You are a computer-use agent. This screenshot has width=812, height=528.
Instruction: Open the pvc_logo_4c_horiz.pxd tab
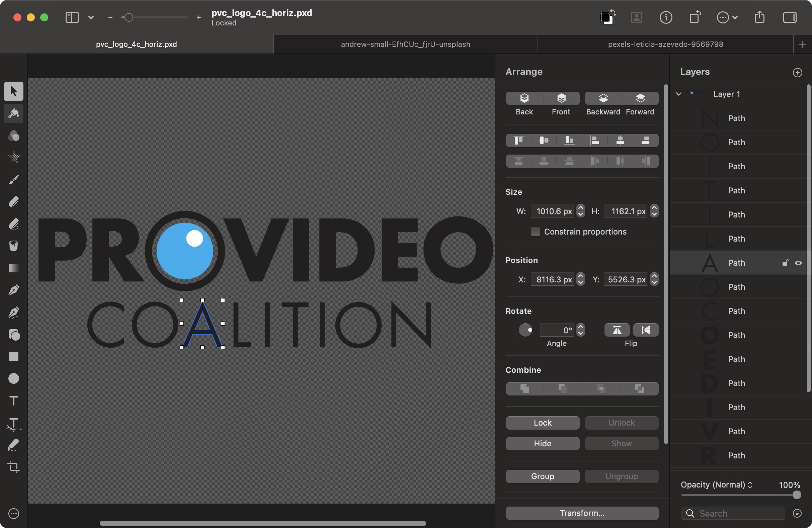click(136, 44)
